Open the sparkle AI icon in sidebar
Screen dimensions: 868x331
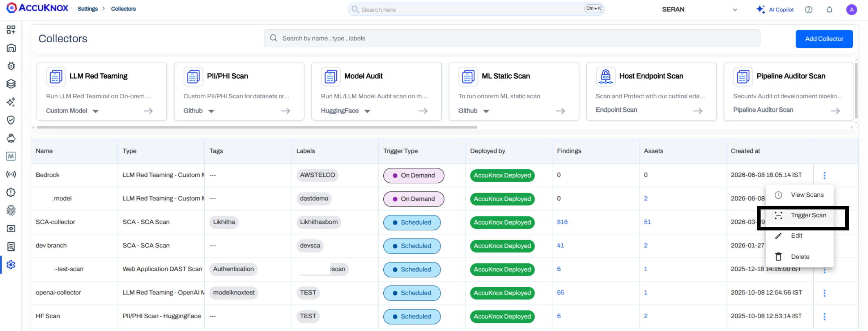click(11, 102)
